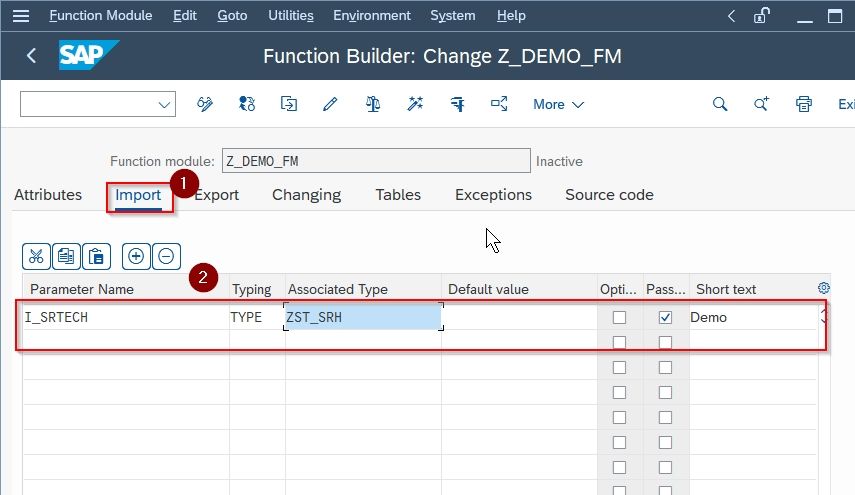Click the Print icon
The width and height of the screenshot is (855, 495).
pos(803,104)
